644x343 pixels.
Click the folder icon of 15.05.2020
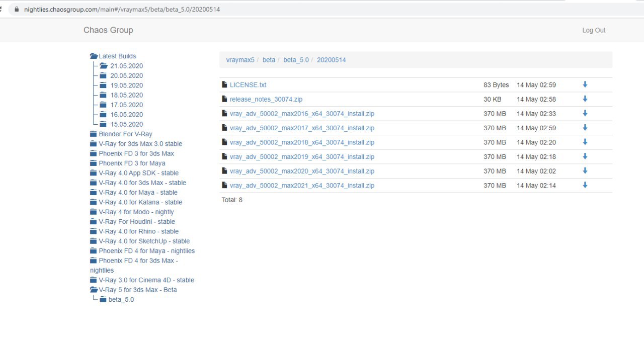(102, 124)
